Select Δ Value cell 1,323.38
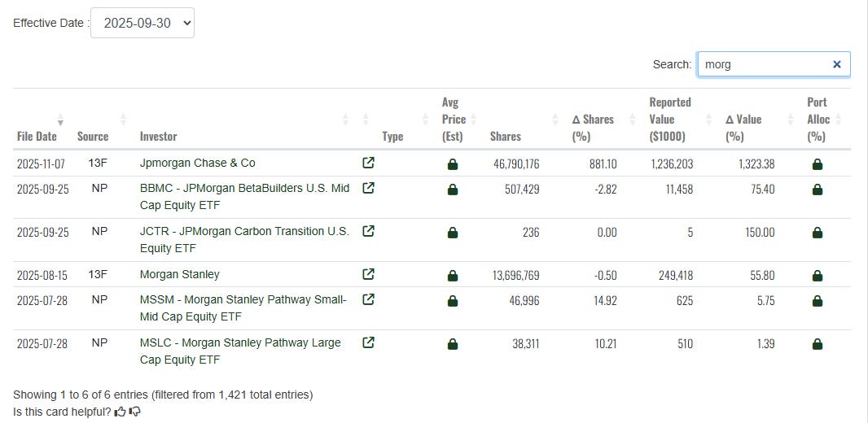Image resolution: width=868 pixels, height=423 pixels. pyautogui.click(x=756, y=164)
